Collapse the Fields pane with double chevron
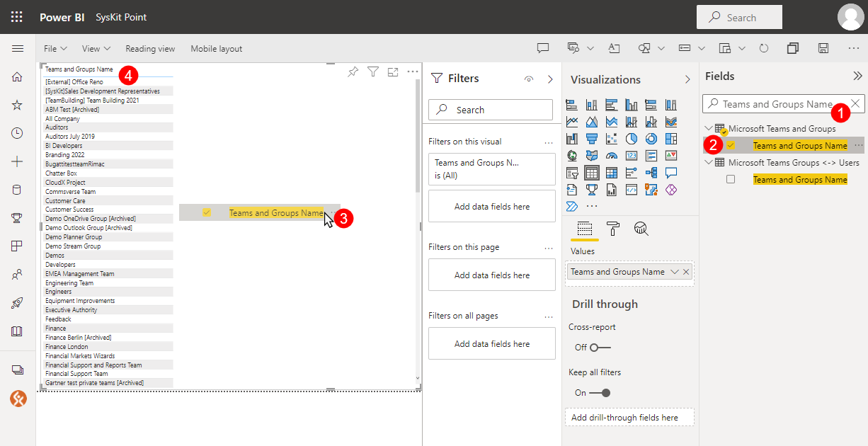The image size is (868, 446). click(857, 76)
